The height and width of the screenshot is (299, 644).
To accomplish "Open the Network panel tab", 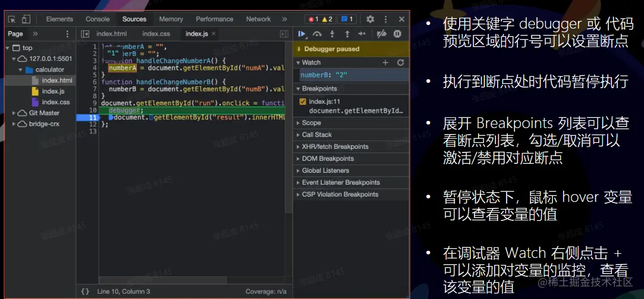I will [258, 19].
